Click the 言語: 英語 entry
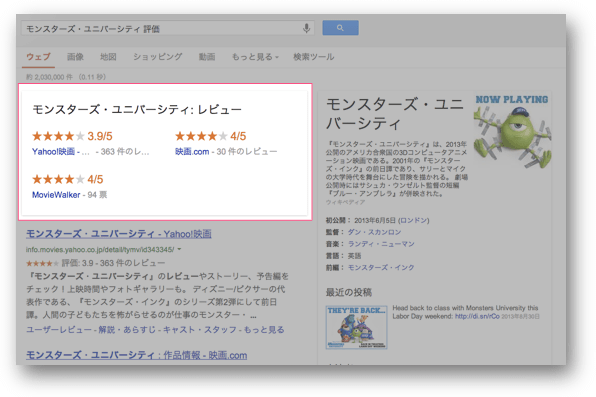The height and width of the screenshot is (397, 596). pyautogui.click(x=343, y=256)
